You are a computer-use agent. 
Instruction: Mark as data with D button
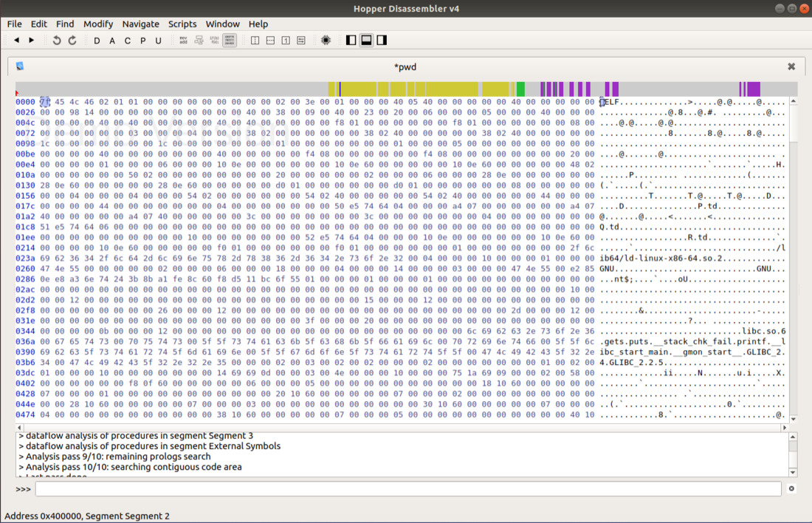[x=97, y=41]
